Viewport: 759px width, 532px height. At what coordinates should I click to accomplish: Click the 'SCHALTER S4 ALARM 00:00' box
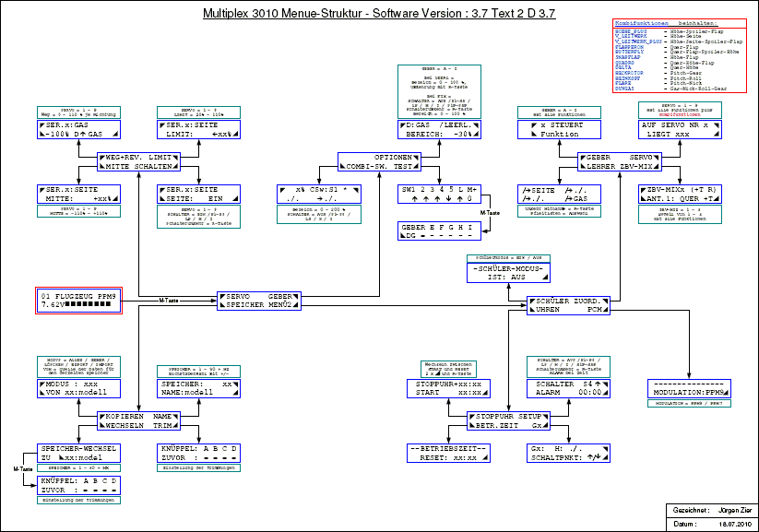[568, 388]
